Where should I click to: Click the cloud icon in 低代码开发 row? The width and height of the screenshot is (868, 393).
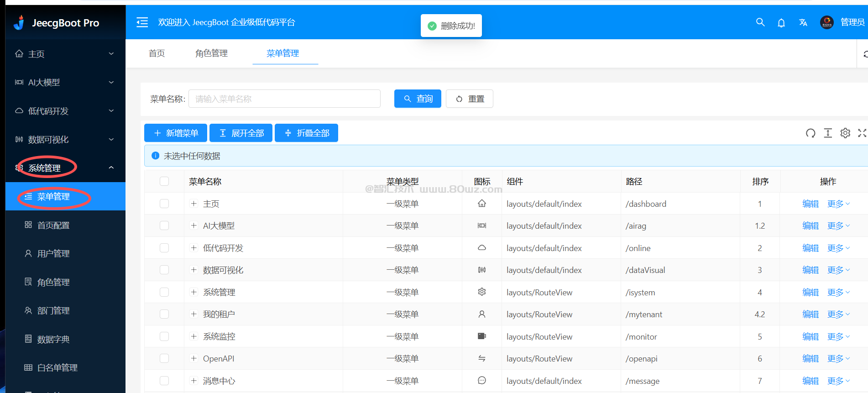482,248
